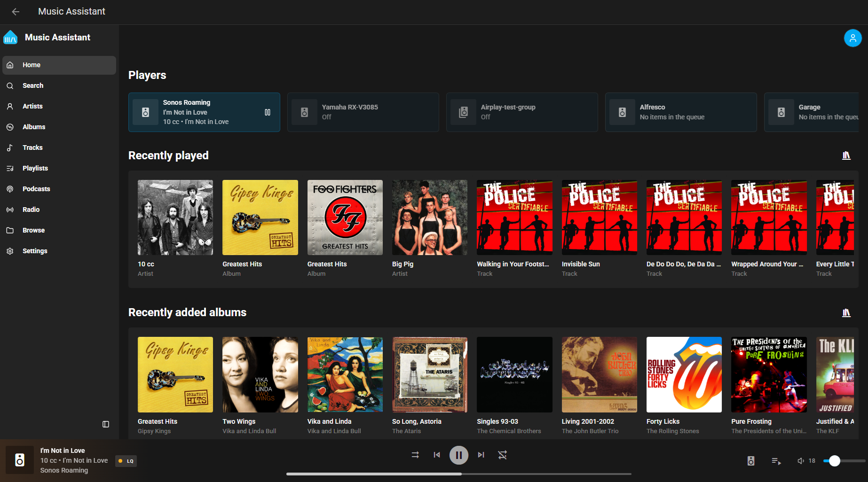The image size is (868, 482).
Task: Open the play queue icon
Action: (x=776, y=461)
